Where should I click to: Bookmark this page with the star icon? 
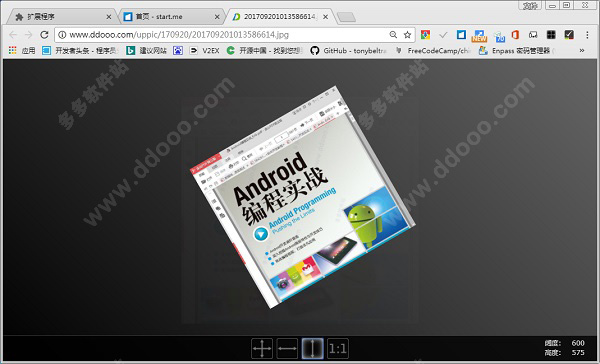click(x=407, y=35)
